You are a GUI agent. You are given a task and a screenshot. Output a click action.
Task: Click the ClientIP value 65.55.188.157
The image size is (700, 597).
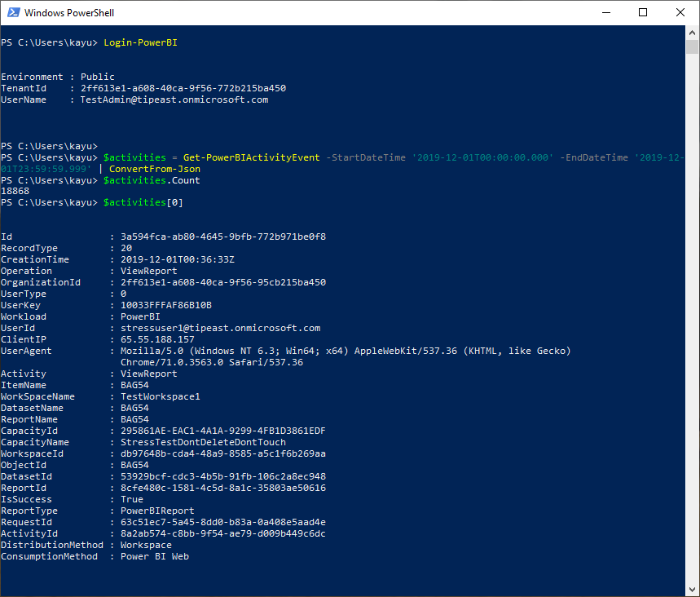pyautogui.click(x=157, y=339)
